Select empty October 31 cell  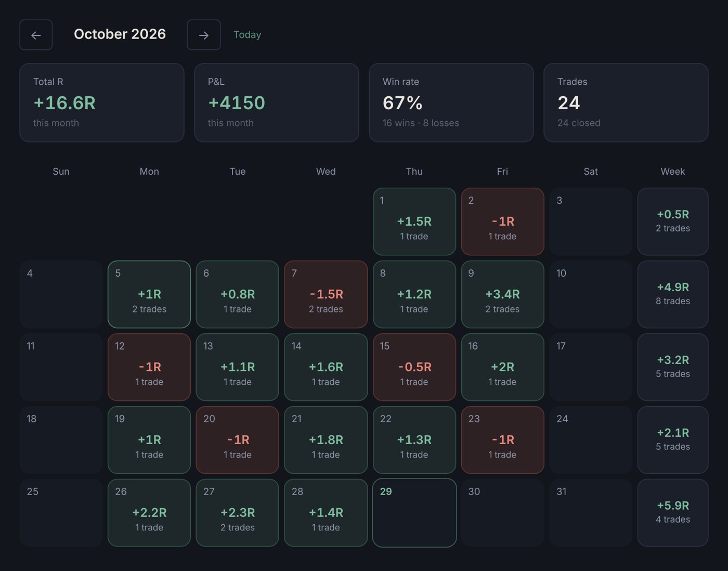591,513
